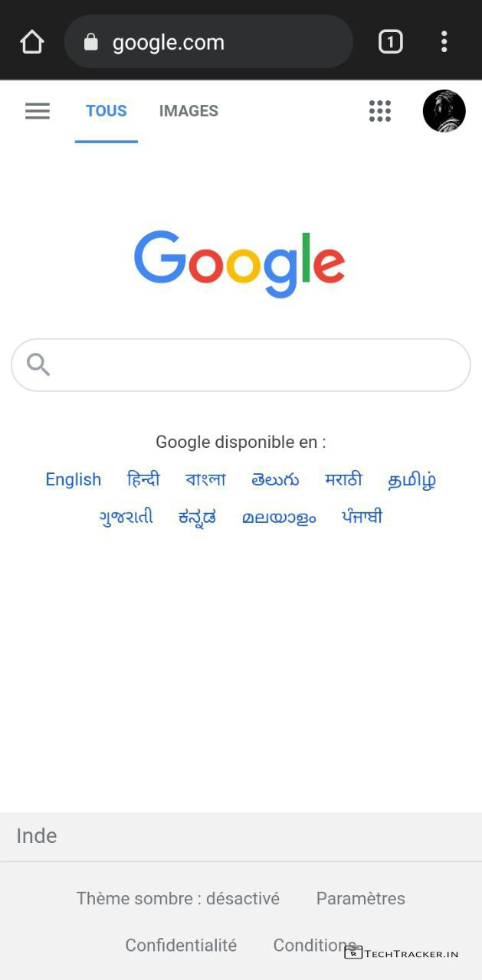Click the Google logo
The width and height of the screenshot is (482, 980).
(x=240, y=264)
